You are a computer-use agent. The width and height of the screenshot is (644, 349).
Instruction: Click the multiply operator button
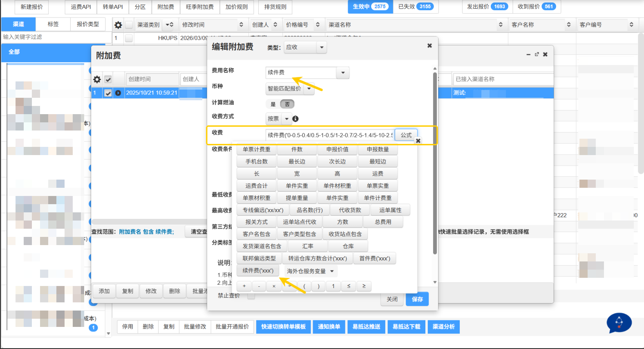(274, 286)
